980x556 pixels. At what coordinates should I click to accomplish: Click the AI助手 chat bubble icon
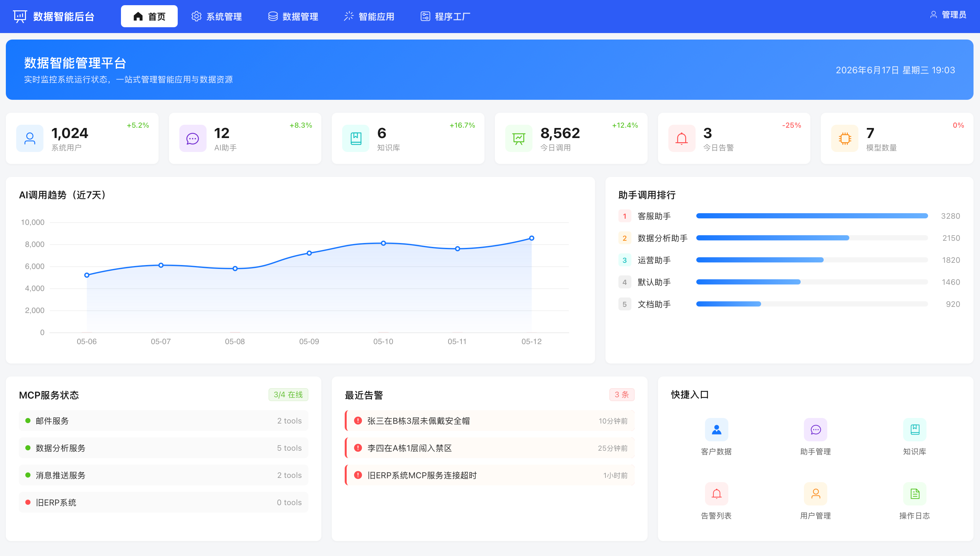click(x=193, y=138)
